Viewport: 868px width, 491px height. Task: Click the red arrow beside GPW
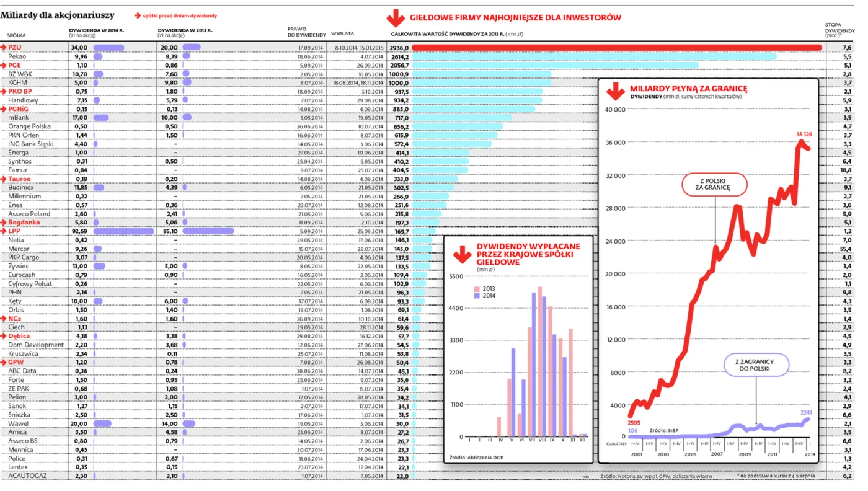coord(4,361)
